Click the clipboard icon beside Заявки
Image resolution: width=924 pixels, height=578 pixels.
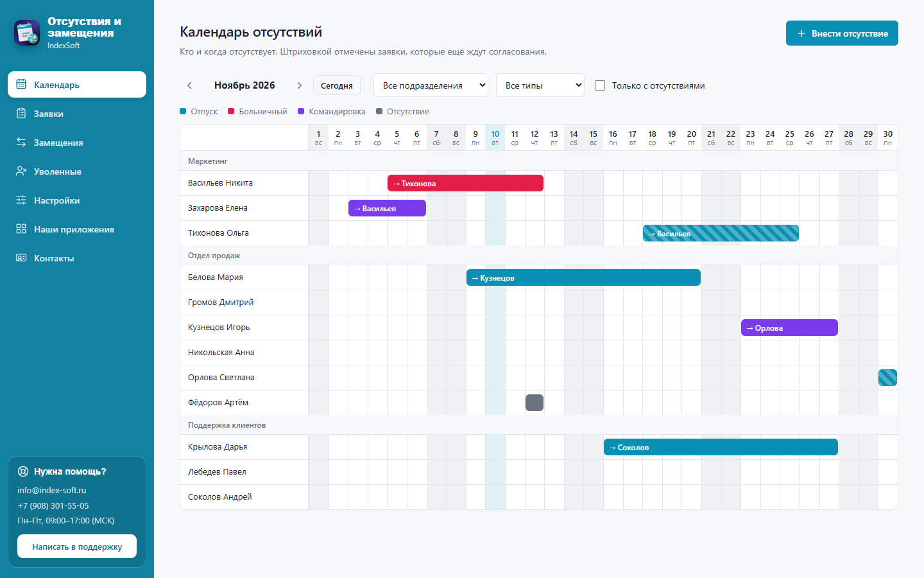click(x=21, y=113)
